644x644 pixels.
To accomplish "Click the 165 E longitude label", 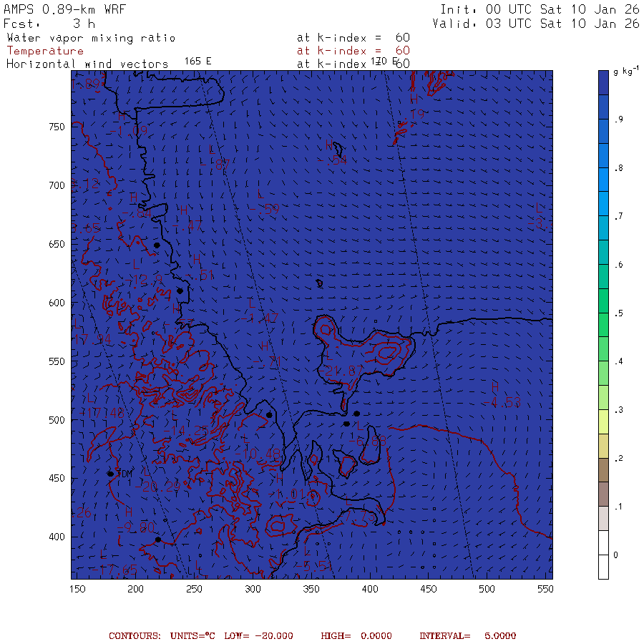I will pos(197,61).
